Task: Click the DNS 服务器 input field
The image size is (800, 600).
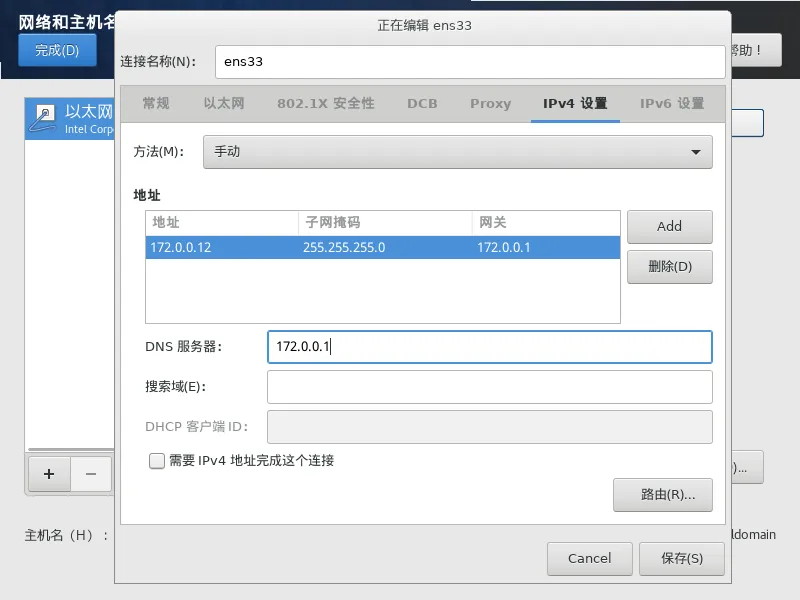Action: tap(489, 345)
